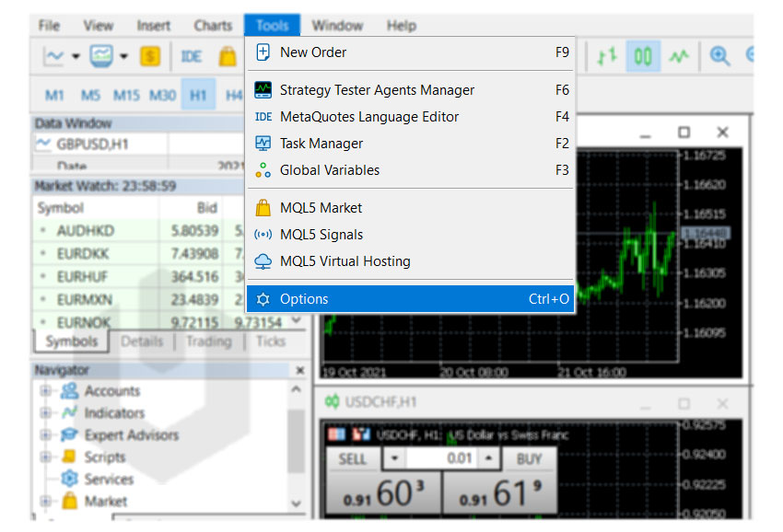Toggle the H1 timeframe button
The image size is (783, 532).
coord(198,95)
